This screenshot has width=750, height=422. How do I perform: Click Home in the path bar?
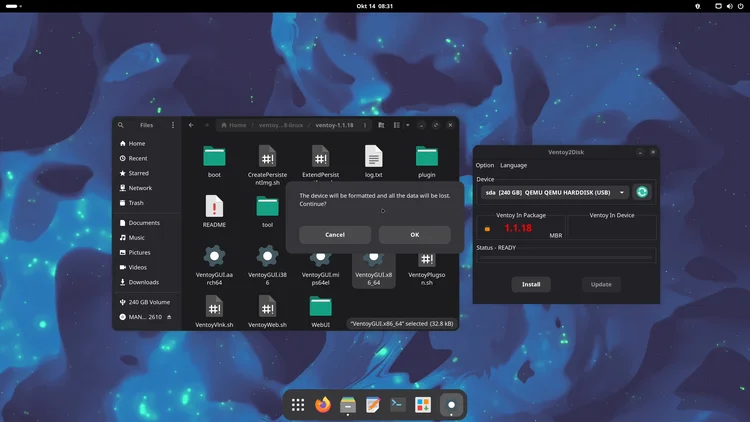[233, 125]
